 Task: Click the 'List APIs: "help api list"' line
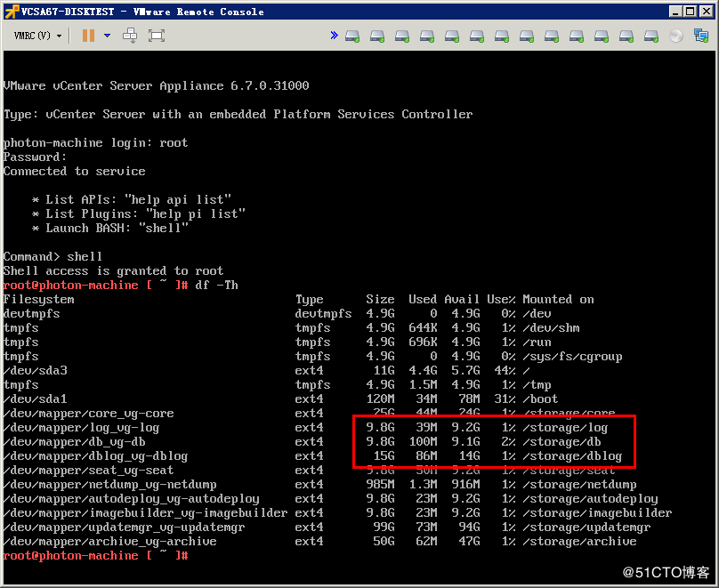tap(131, 200)
